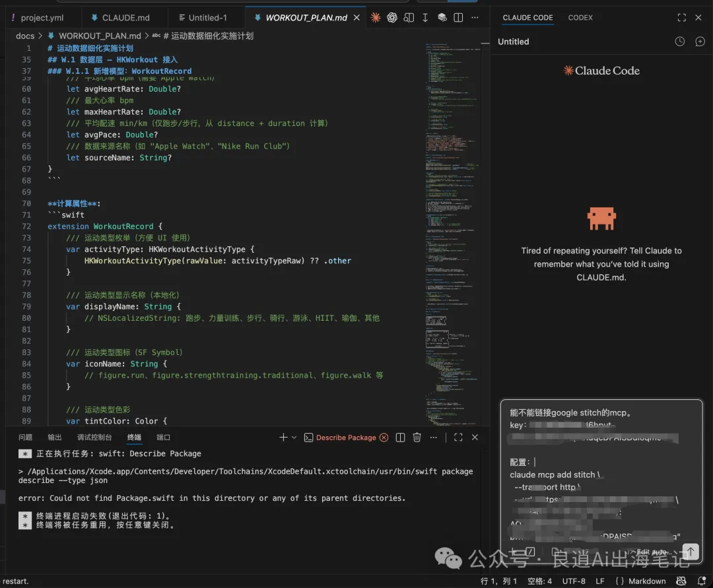Image resolution: width=713 pixels, height=588 pixels.
Task: Click the docs folder in the breadcrumb
Action: click(25, 36)
